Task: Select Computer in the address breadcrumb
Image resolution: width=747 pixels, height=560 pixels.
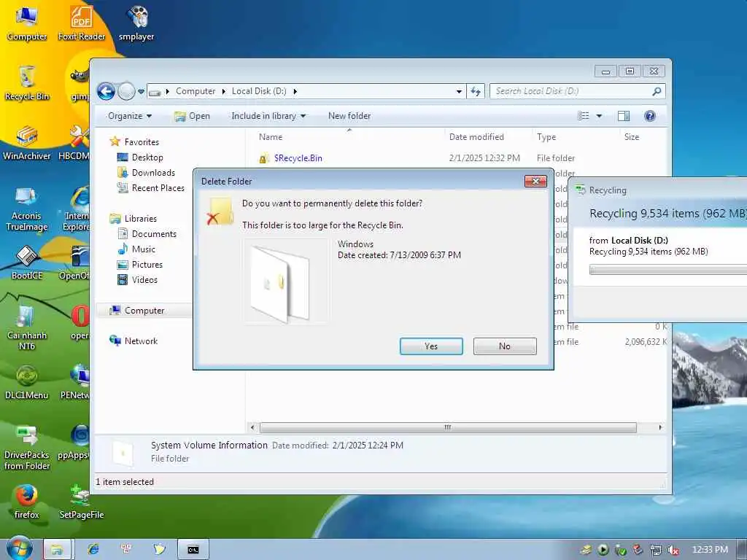Action: pyautogui.click(x=196, y=91)
